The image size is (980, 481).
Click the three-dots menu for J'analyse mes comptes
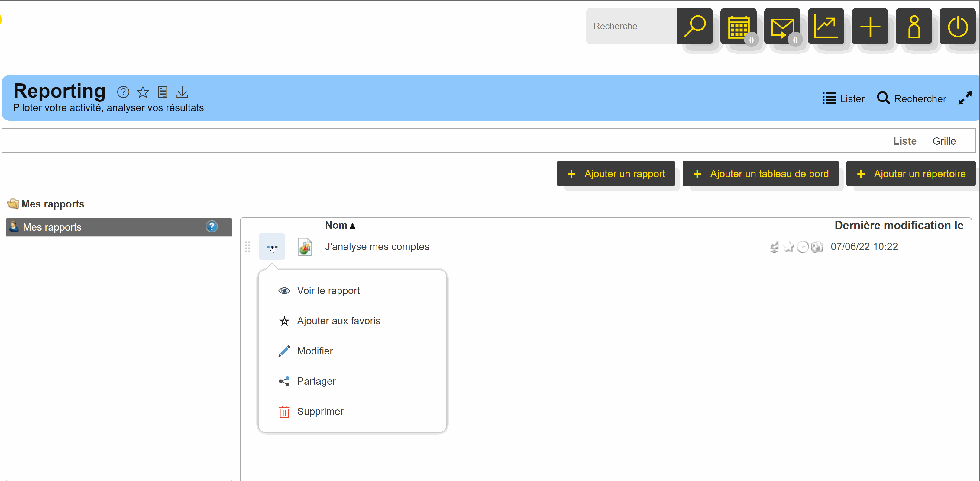[272, 247]
